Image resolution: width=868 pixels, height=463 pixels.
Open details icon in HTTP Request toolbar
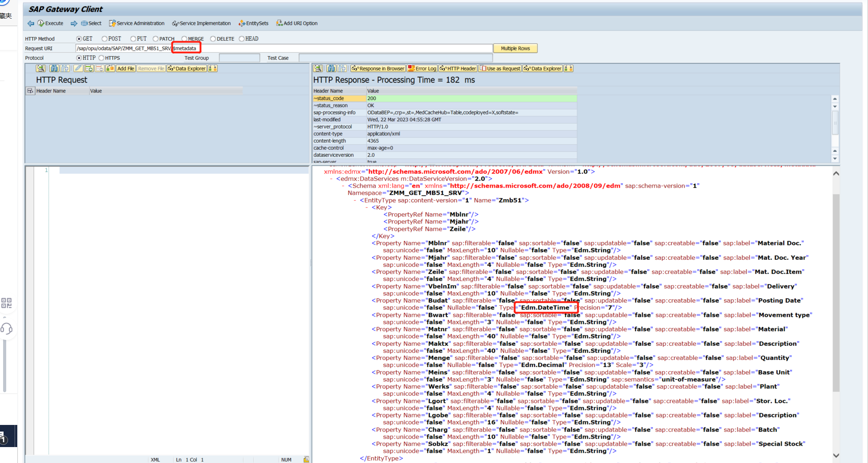pos(41,68)
